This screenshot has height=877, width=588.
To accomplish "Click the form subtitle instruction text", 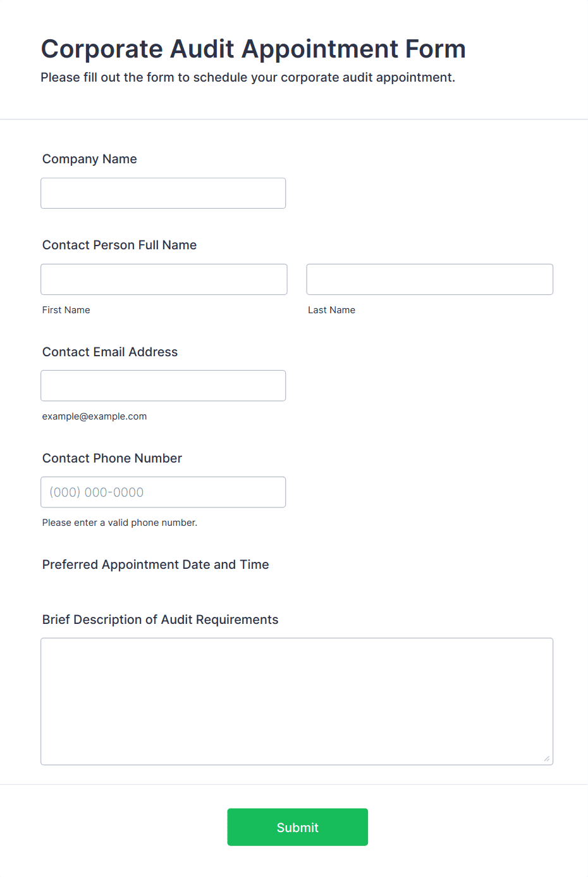I will click(x=248, y=77).
